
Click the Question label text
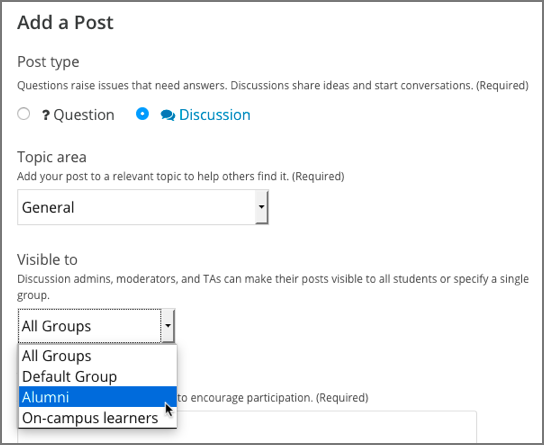pyautogui.click(x=84, y=115)
